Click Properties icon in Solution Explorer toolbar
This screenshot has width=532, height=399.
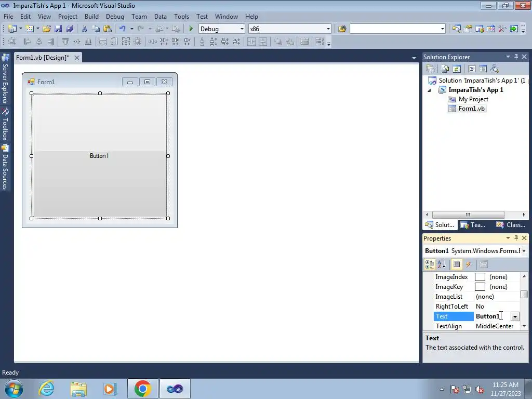(430, 69)
